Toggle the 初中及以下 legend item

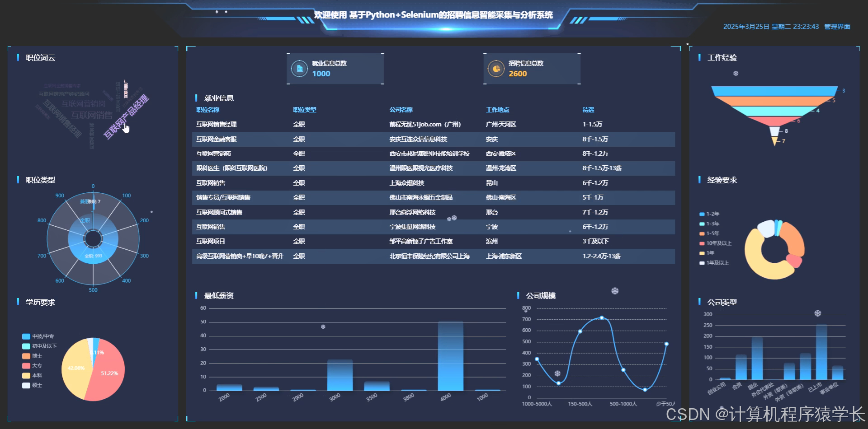pyautogui.click(x=39, y=346)
